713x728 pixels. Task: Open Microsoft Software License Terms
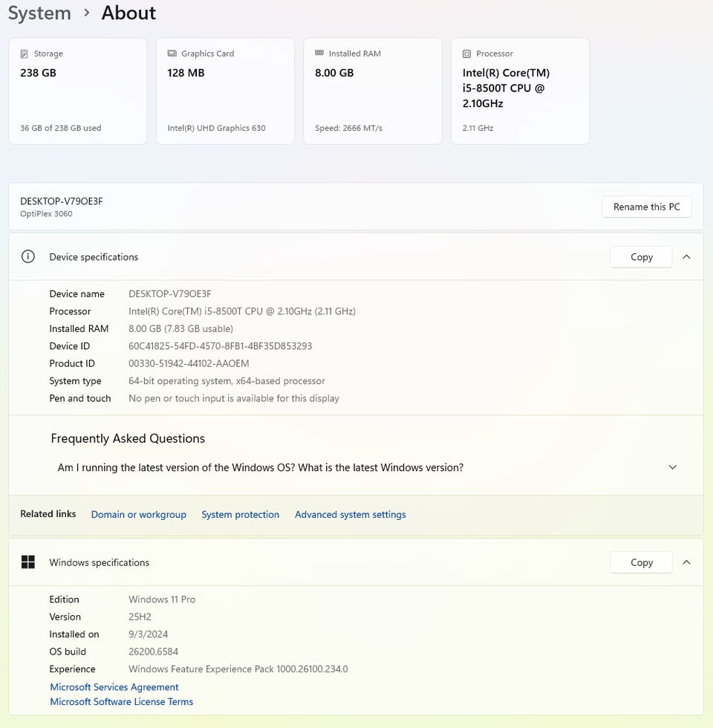point(121,702)
